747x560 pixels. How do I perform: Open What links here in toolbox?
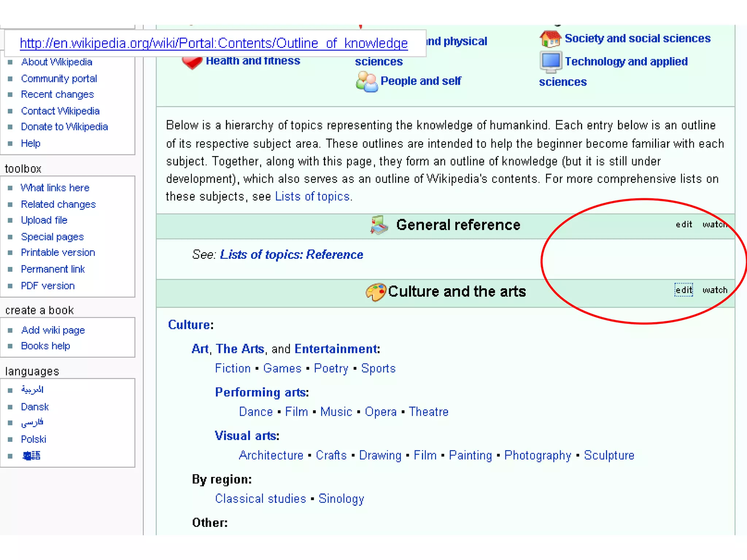pyautogui.click(x=55, y=188)
